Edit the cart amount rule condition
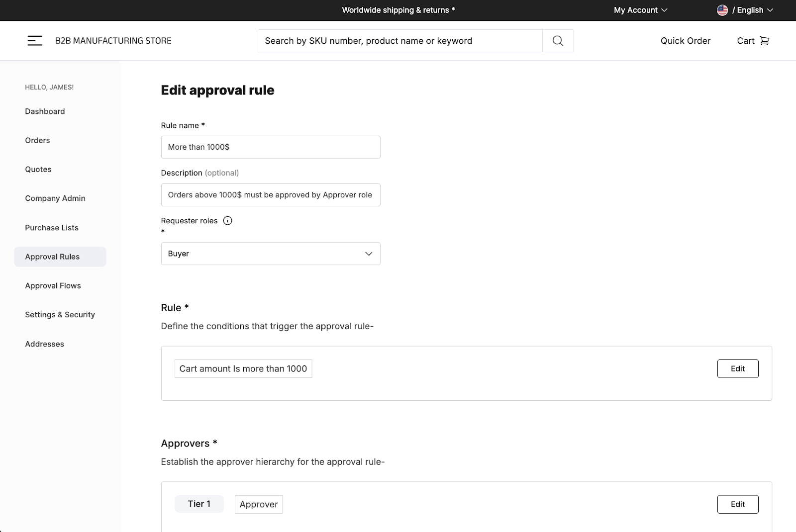Viewport: 796px width, 532px height. click(737, 368)
